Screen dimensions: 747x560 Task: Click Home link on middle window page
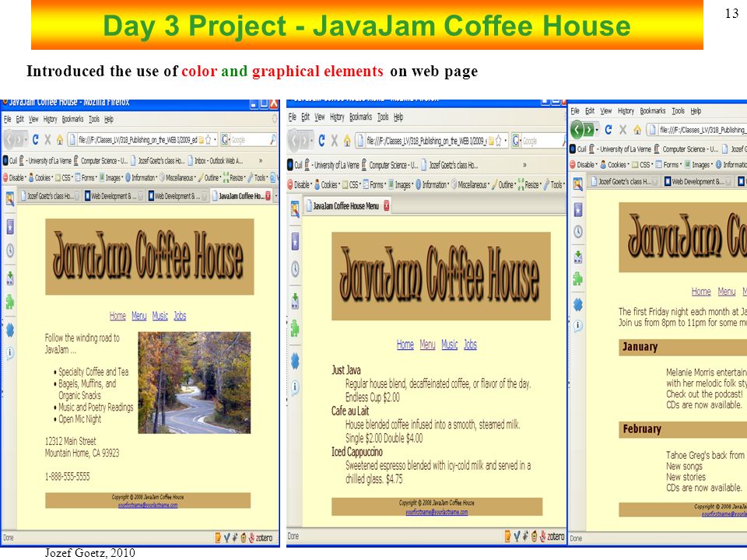405,345
